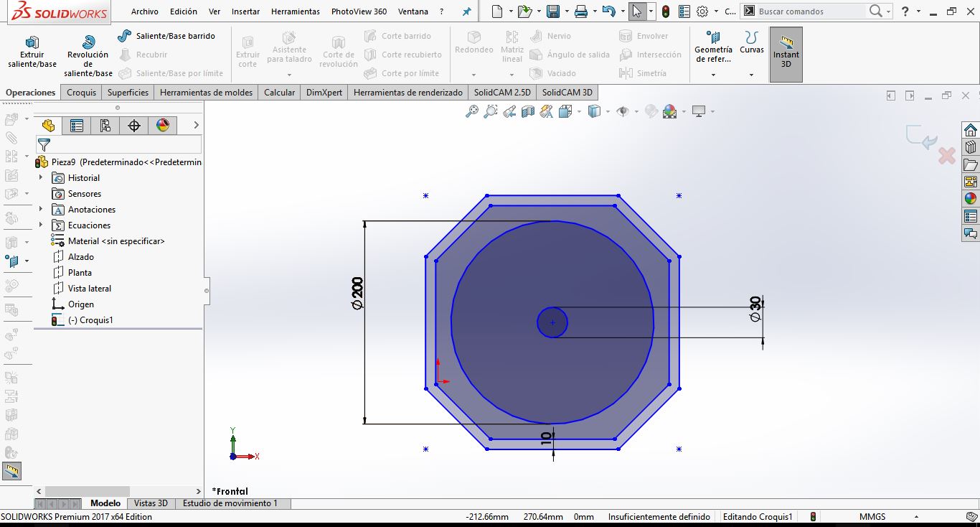Screen dimensions: 980x527
Task: Click the File Properties list icon
Action: tap(684, 11)
